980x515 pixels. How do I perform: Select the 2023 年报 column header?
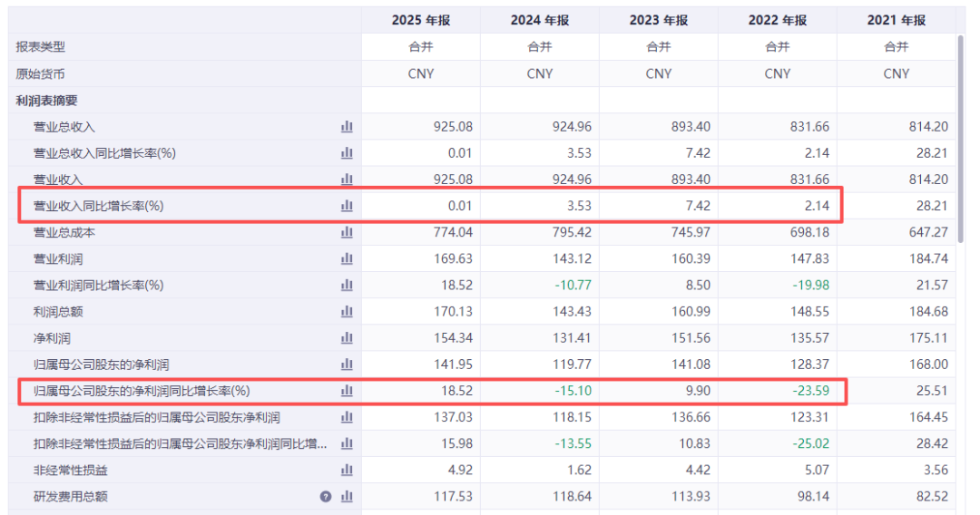coord(658,20)
